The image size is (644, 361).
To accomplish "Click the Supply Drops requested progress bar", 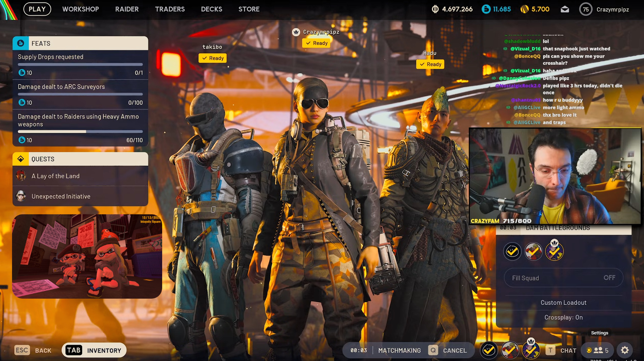I will coord(80,64).
